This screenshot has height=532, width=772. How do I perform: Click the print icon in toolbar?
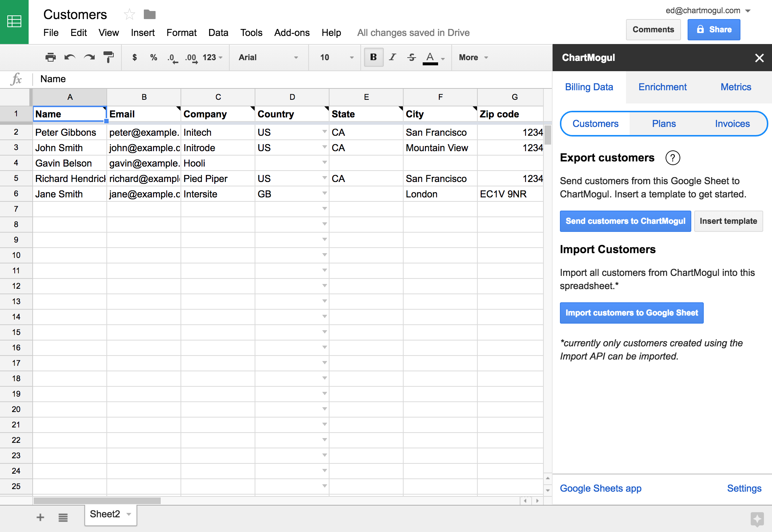coord(50,57)
